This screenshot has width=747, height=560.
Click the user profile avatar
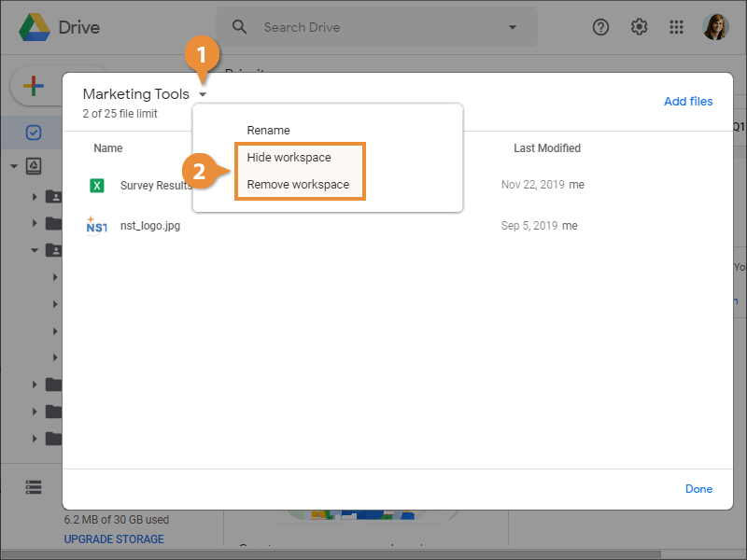point(715,27)
